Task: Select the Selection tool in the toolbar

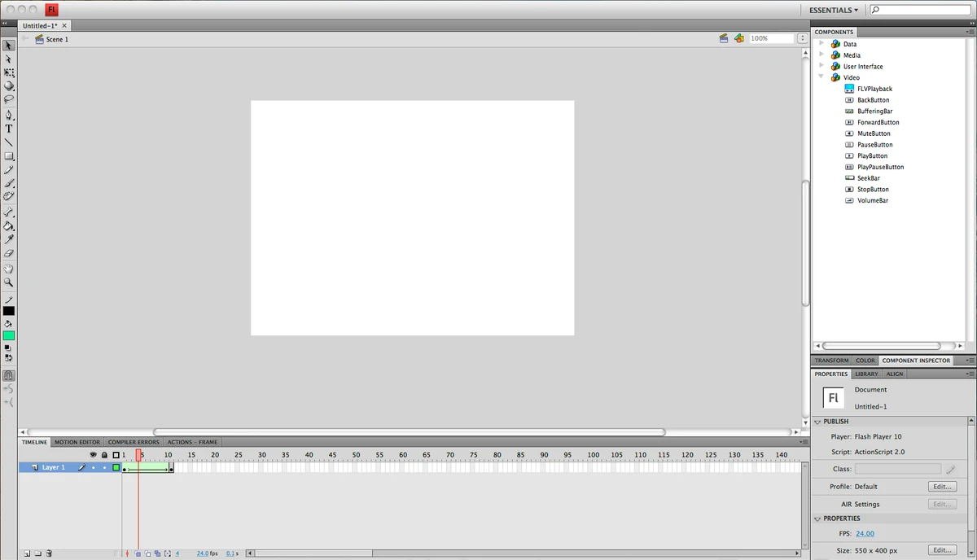Action: point(9,45)
